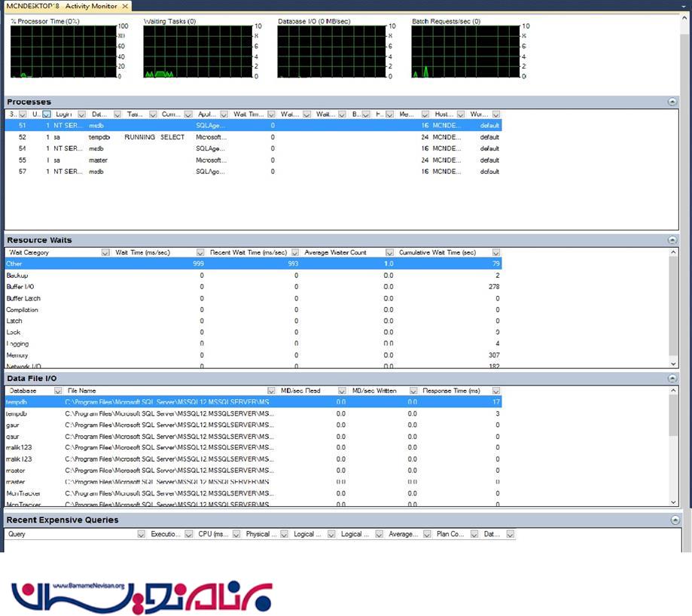Open the Plan Count column filter dropdown

(x=474, y=534)
